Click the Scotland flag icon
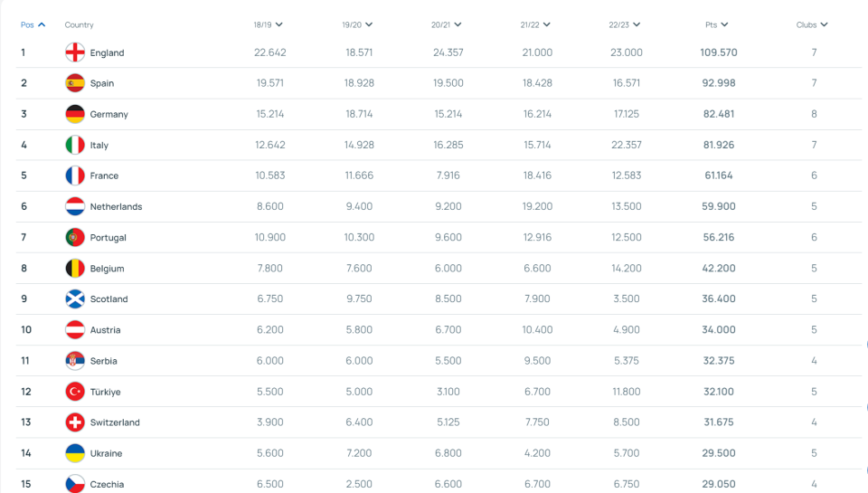 click(75, 299)
